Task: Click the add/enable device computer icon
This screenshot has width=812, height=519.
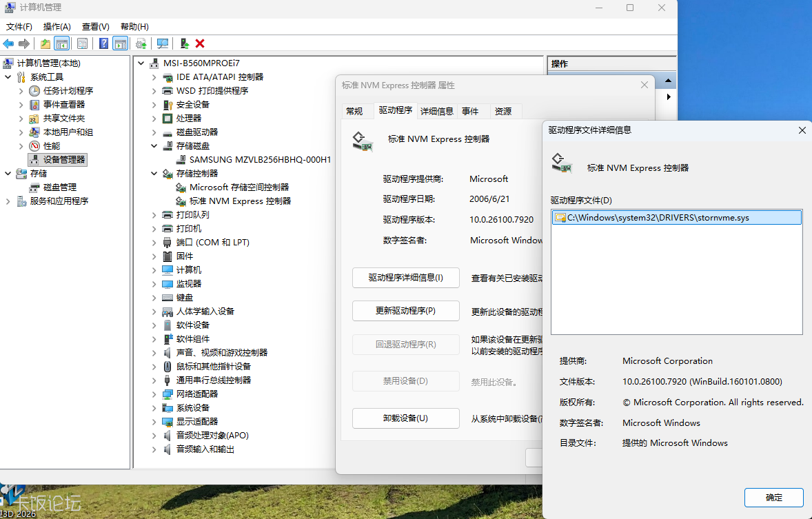Action: (x=184, y=43)
